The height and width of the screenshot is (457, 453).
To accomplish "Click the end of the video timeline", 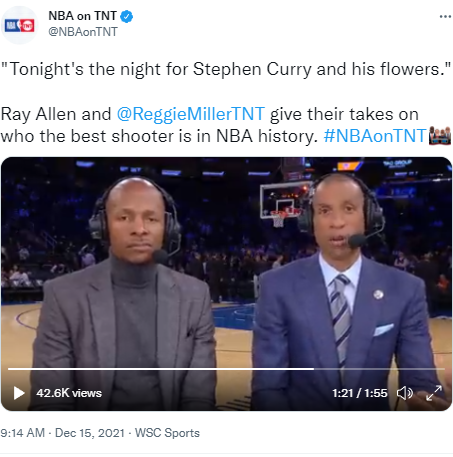I will 444,369.
